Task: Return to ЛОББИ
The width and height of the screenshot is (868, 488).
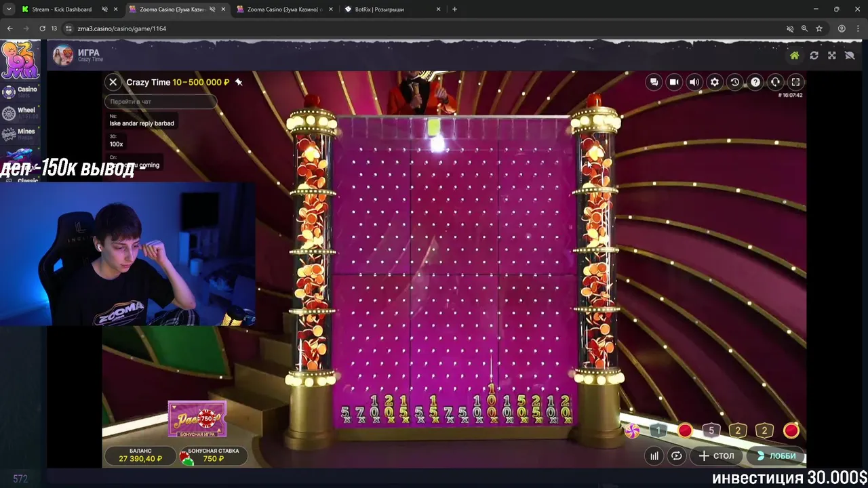Action: (776, 456)
